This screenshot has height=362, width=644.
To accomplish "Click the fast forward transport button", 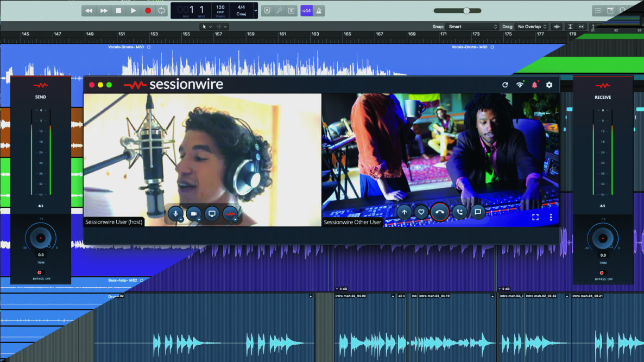I will point(104,11).
